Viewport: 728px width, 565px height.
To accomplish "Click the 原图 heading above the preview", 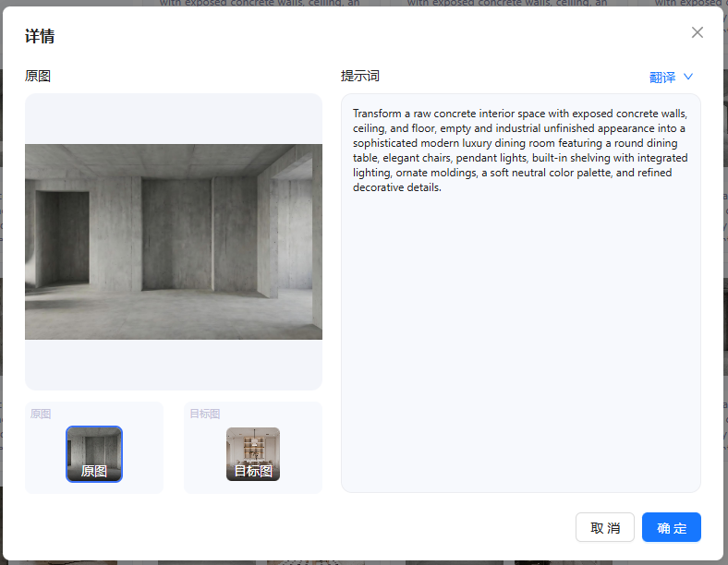I will pyautogui.click(x=38, y=76).
